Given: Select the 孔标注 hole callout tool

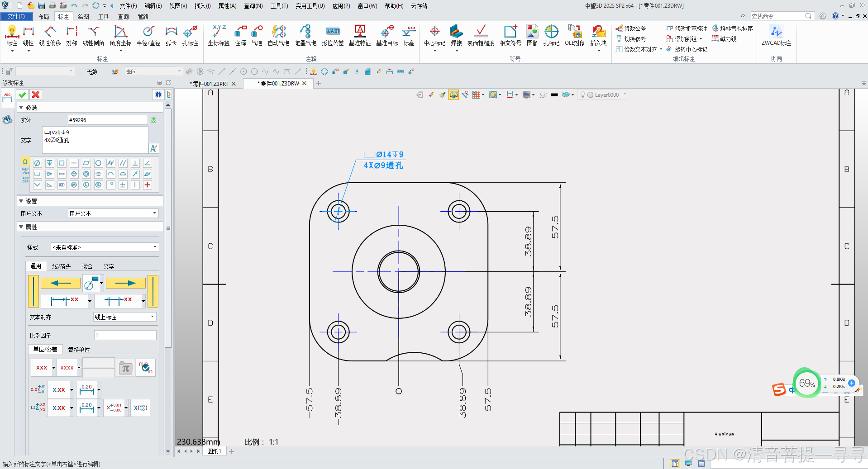Looking at the screenshot, I should [x=190, y=36].
